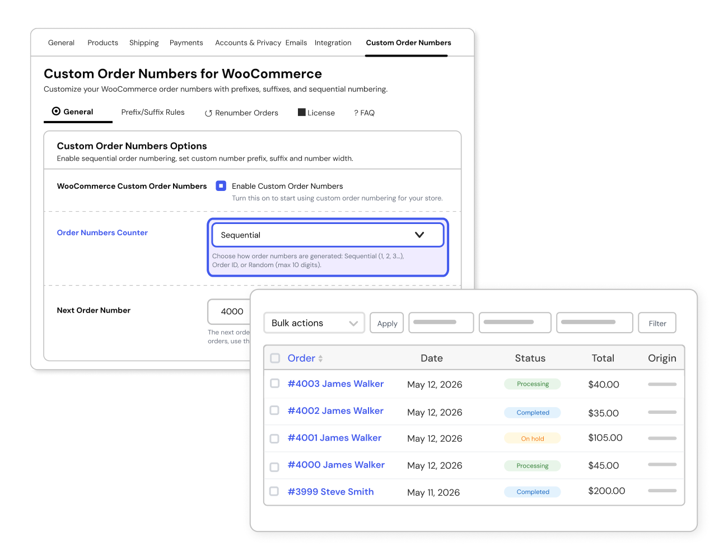
Task: Click the $105.00 total cell
Action: [x=605, y=437]
